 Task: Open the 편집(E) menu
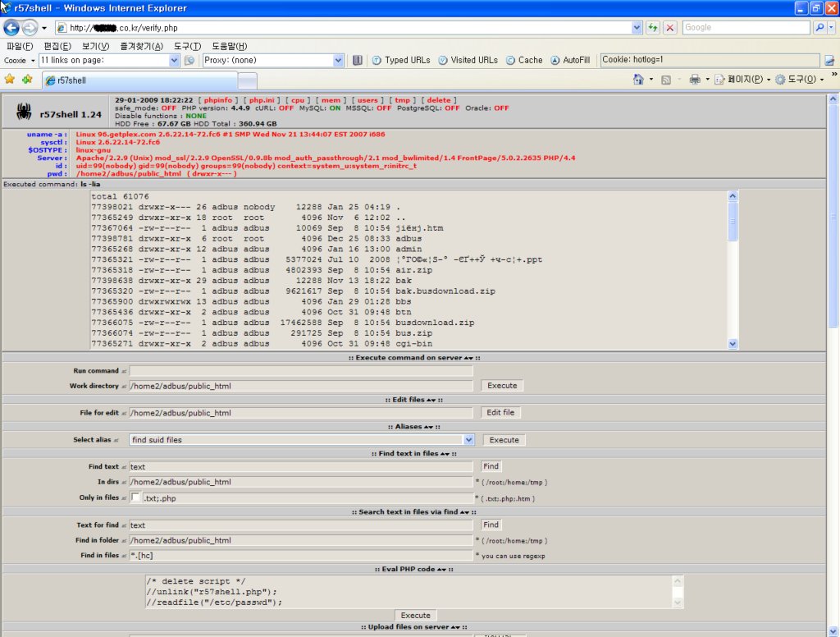[57, 46]
